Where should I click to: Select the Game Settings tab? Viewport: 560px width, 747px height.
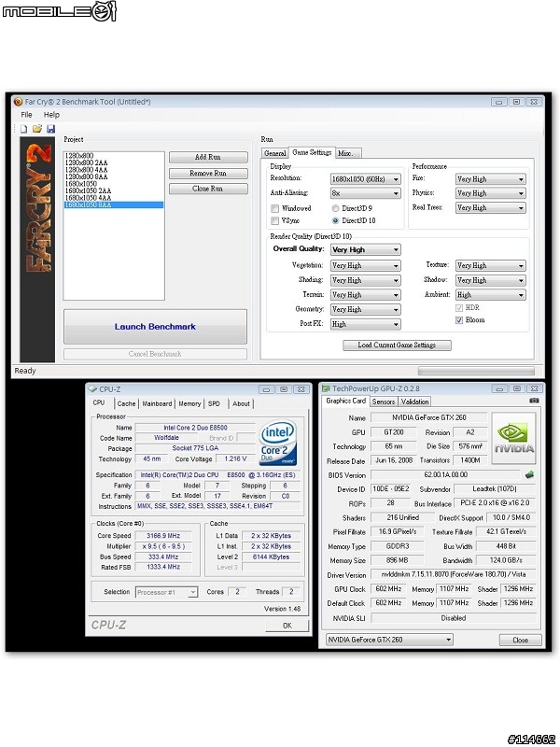point(312,152)
